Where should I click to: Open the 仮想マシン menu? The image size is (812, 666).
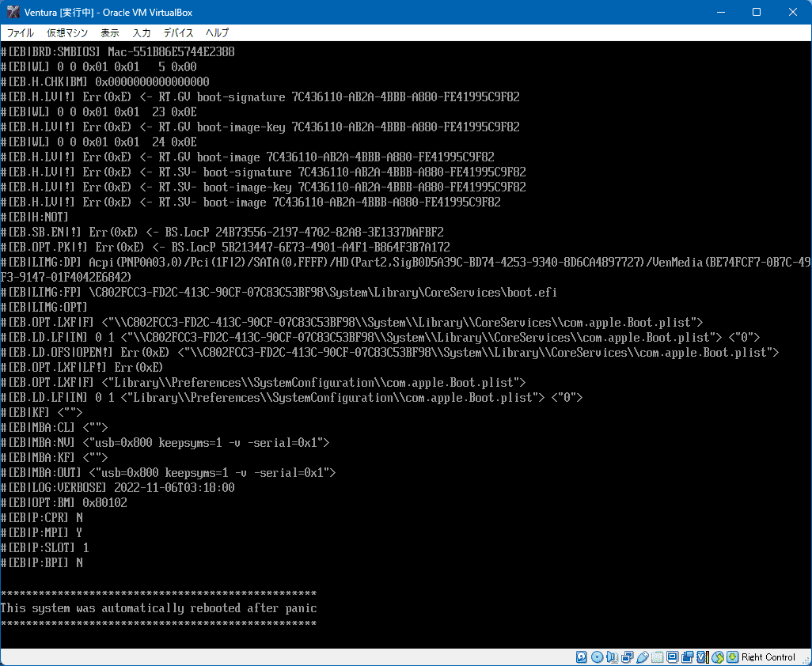click(x=67, y=33)
